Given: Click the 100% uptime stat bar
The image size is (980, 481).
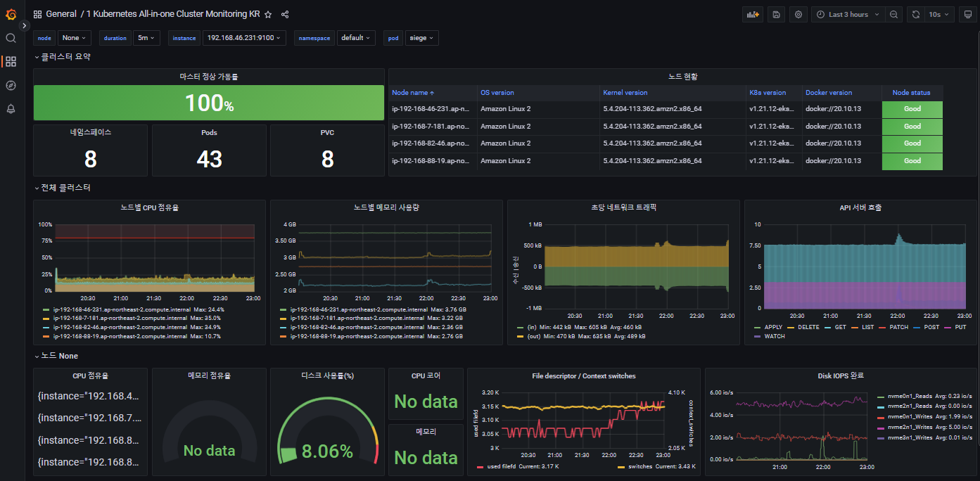Looking at the screenshot, I should (x=209, y=103).
